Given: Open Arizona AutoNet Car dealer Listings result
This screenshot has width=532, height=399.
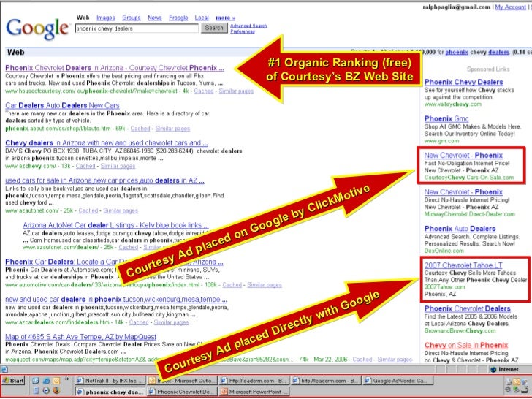Looking at the screenshot, I should [115, 225].
